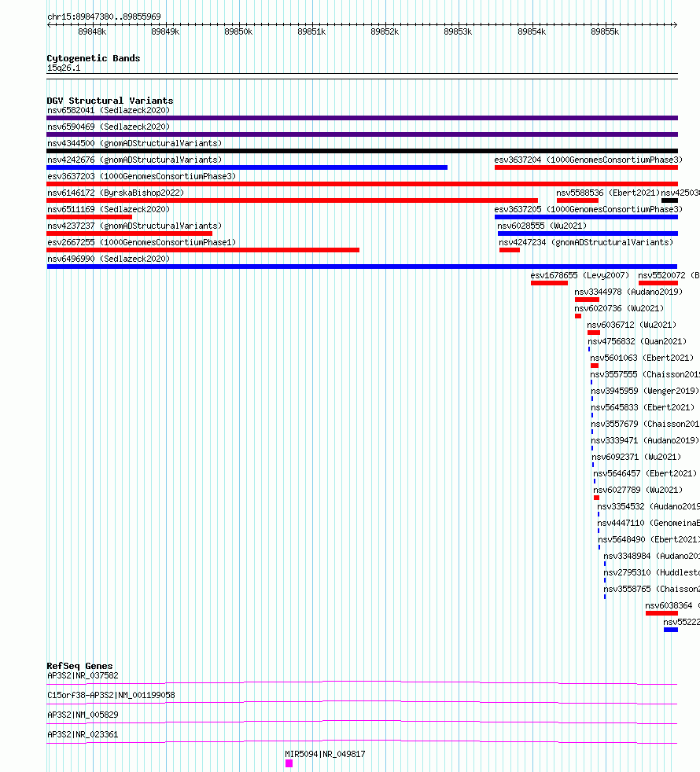Click AP3S2|NM_005829 gene label
Viewport: 700px width, 772px height.
pos(83,715)
